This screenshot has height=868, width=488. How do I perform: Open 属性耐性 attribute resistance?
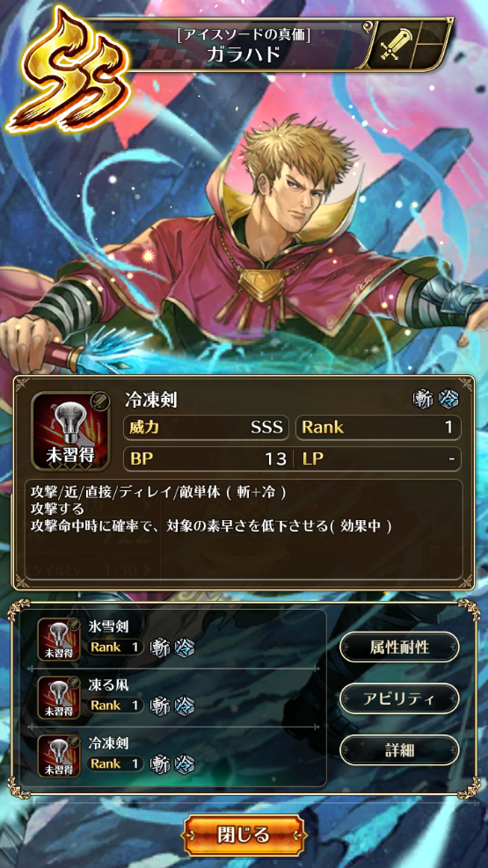[x=399, y=647]
